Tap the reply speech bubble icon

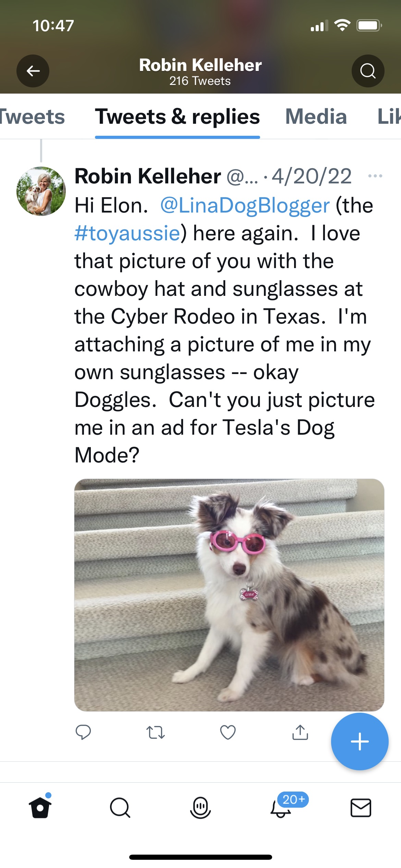pyautogui.click(x=83, y=733)
